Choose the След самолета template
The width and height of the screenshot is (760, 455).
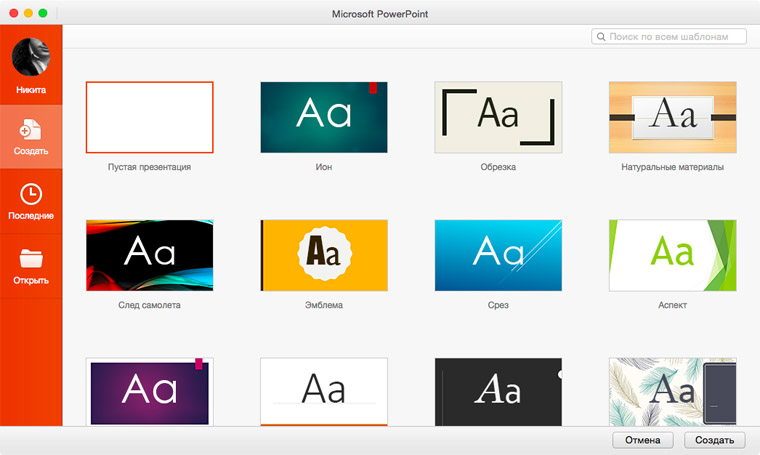[150, 255]
